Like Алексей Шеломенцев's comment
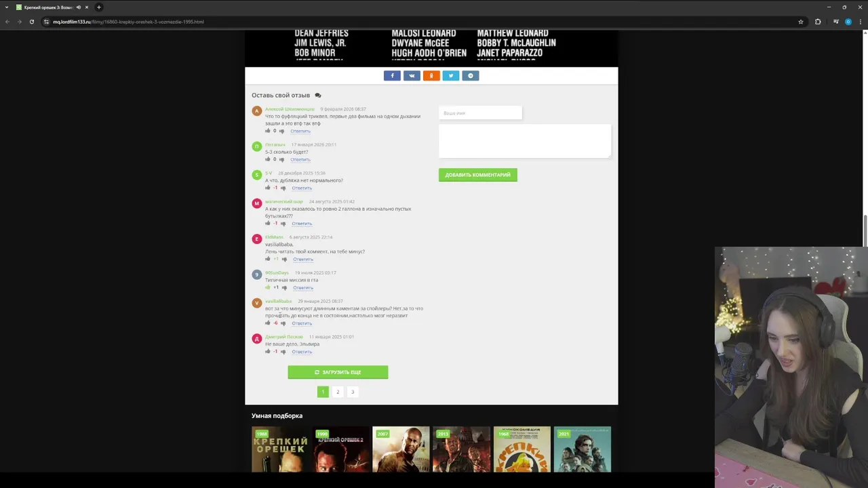This screenshot has width=868, height=488. tap(268, 131)
